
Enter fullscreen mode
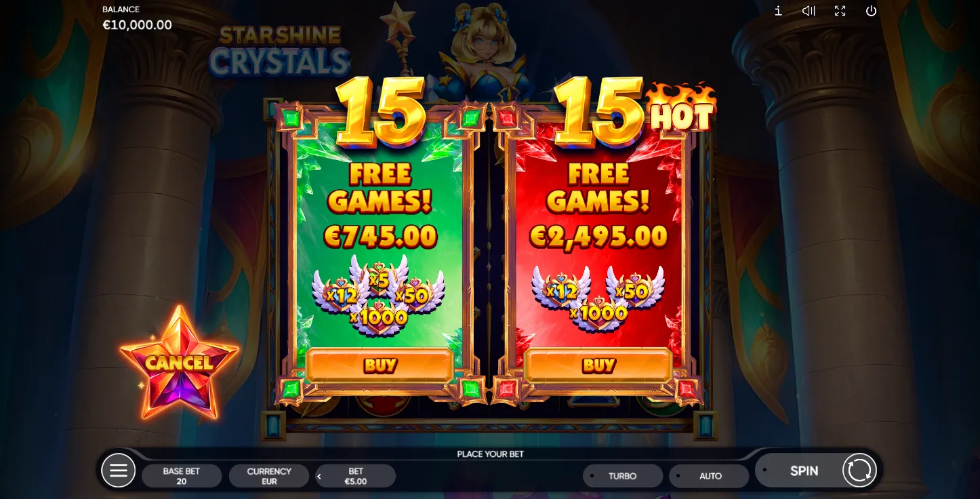click(840, 11)
